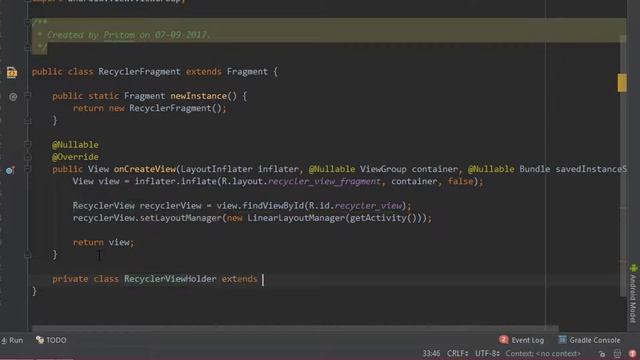
Task: Open the TODO tool window
Action: [x=51, y=340]
